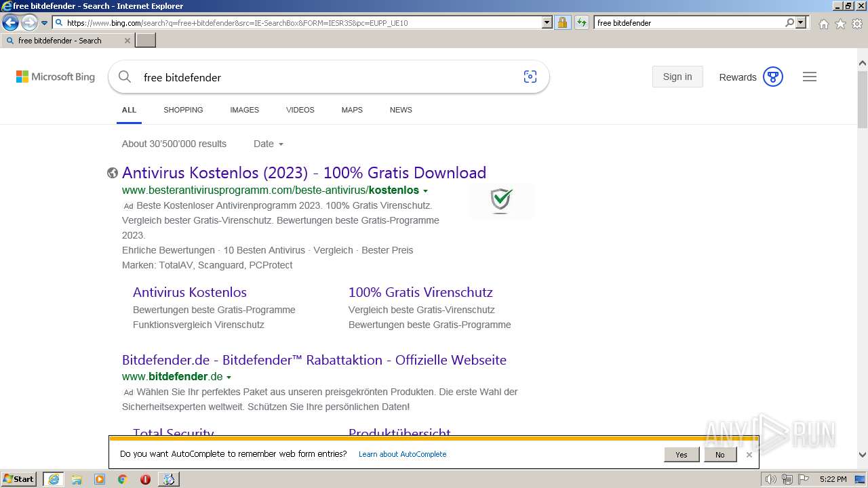Expand www.bitdefender.de URL dropdown arrow

pos(229,378)
